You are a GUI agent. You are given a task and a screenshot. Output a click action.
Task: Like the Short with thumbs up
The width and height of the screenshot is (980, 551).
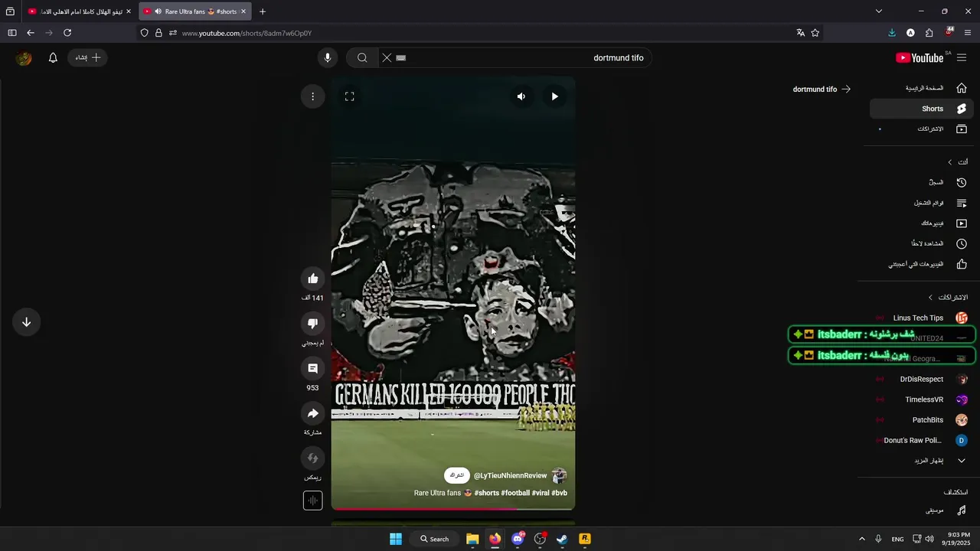[312, 279]
